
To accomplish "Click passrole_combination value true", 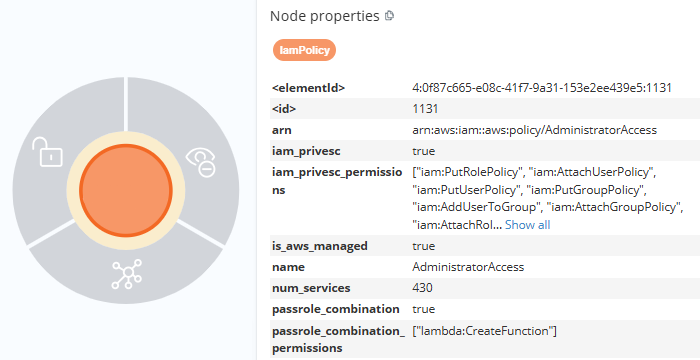I will pyautogui.click(x=424, y=309).
